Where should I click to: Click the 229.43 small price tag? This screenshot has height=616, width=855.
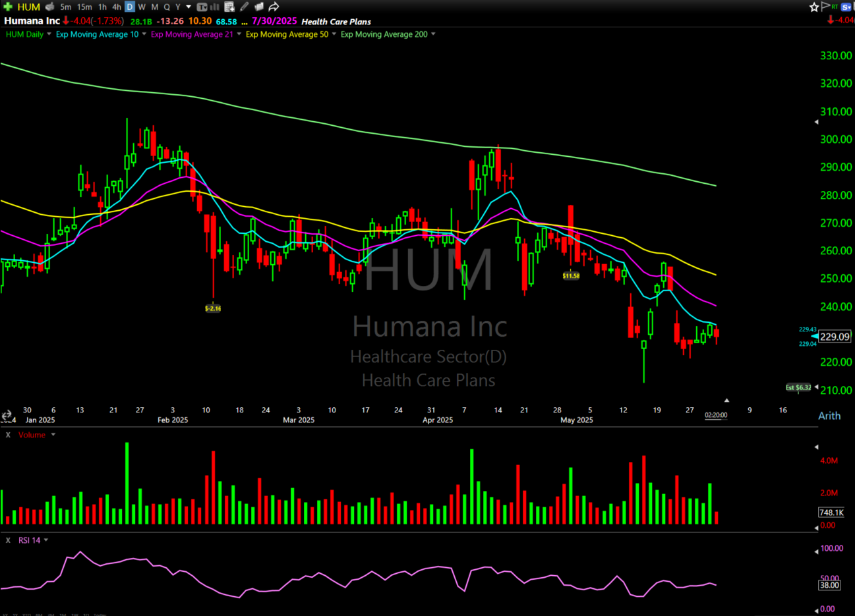click(x=808, y=329)
